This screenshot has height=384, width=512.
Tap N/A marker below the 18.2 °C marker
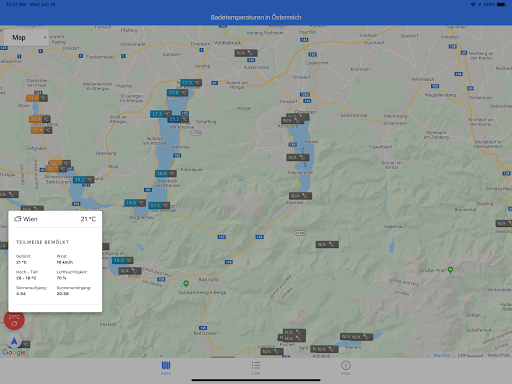pos(130,271)
